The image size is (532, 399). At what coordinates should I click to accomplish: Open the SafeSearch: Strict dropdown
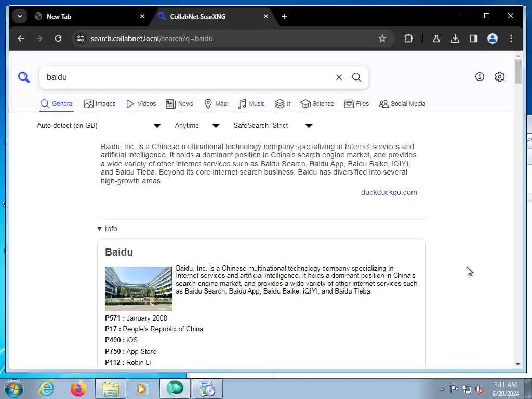coord(273,126)
